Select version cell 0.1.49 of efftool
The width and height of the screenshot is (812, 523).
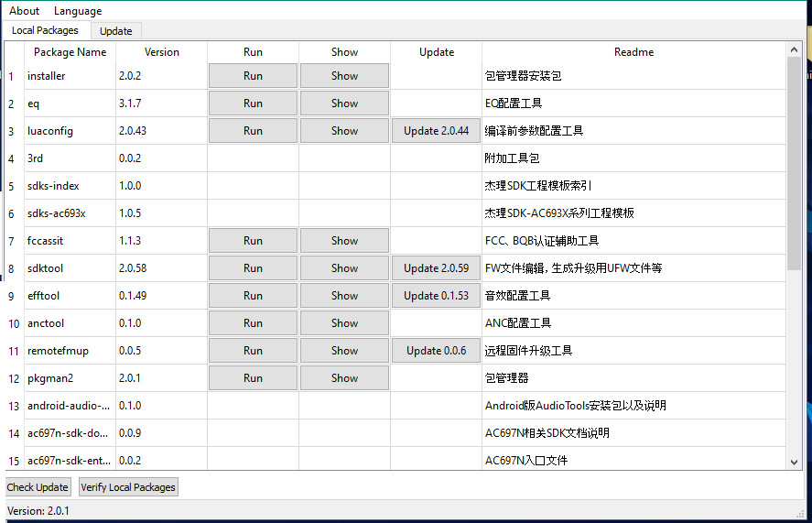pos(161,296)
